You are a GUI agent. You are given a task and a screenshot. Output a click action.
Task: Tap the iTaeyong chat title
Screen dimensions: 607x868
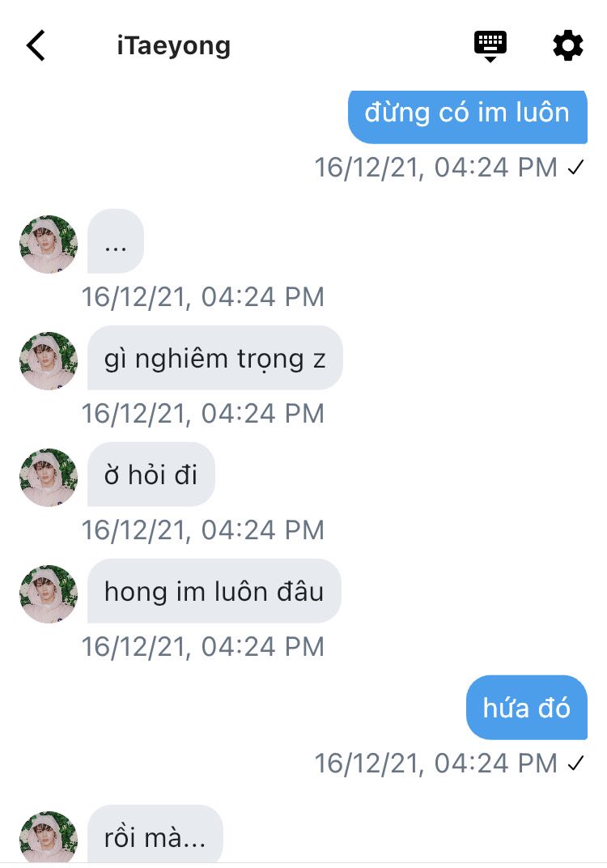pyautogui.click(x=173, y=46)
